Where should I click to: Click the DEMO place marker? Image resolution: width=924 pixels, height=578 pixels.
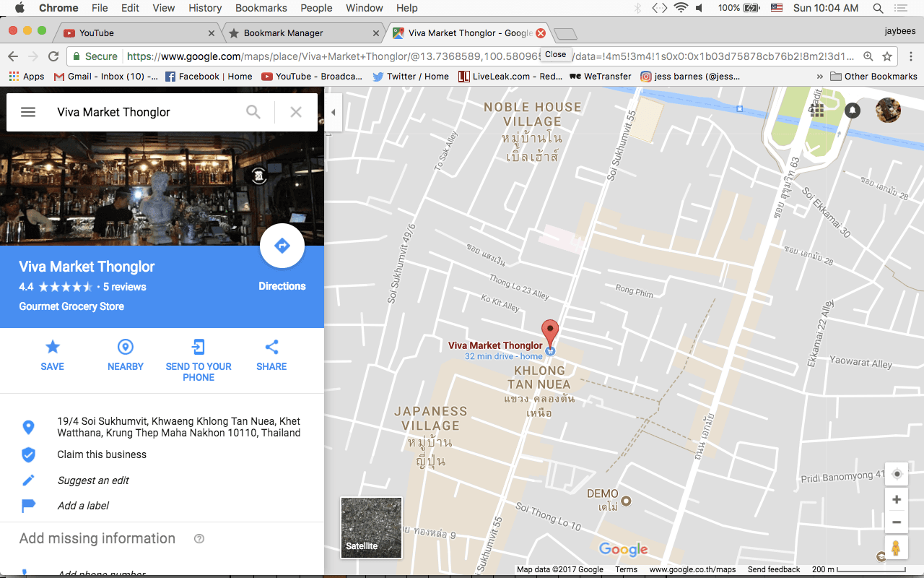point(626,501)
